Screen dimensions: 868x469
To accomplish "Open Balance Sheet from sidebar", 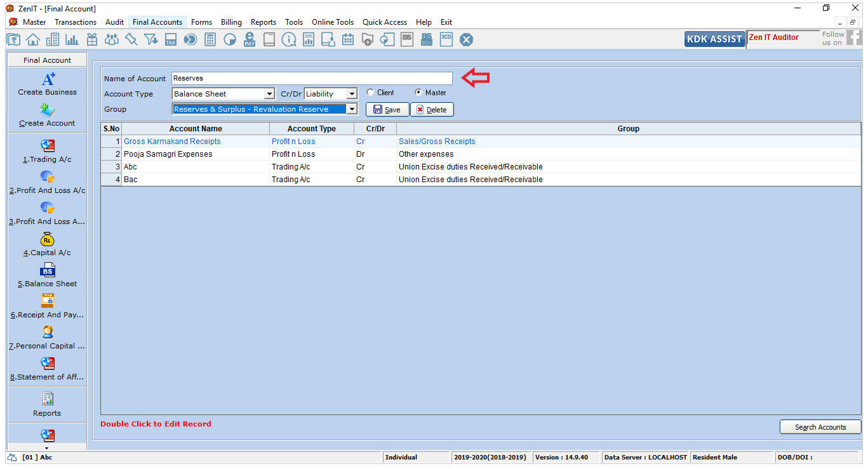I will [48, 275].
